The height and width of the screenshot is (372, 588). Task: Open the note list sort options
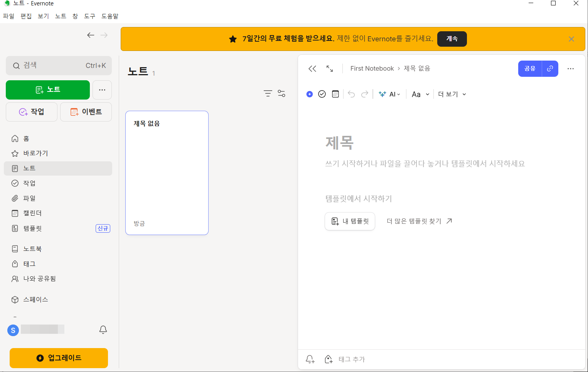click(x=268, y=93)
